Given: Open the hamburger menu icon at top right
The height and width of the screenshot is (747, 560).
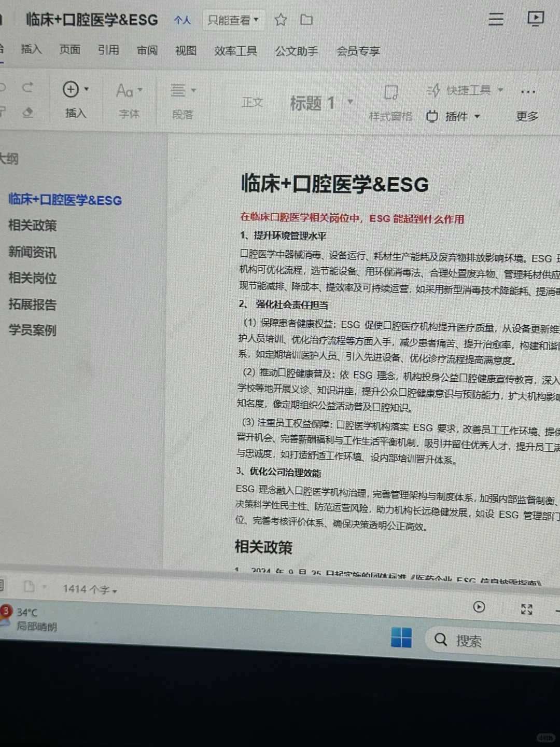Looking at the screenshot, I should point(496,19).
